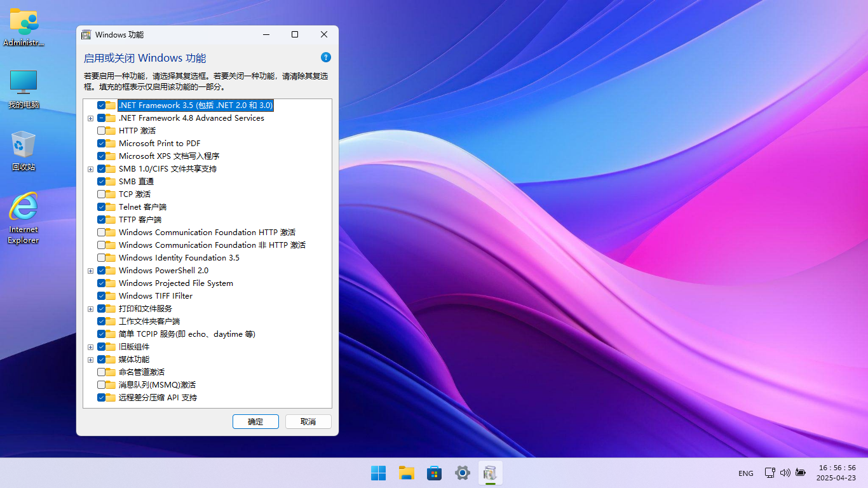This screenshot has height=488, width=868.
Task: Click folder icon beside Microsoft Print to PDF
Action: (111, 143)
